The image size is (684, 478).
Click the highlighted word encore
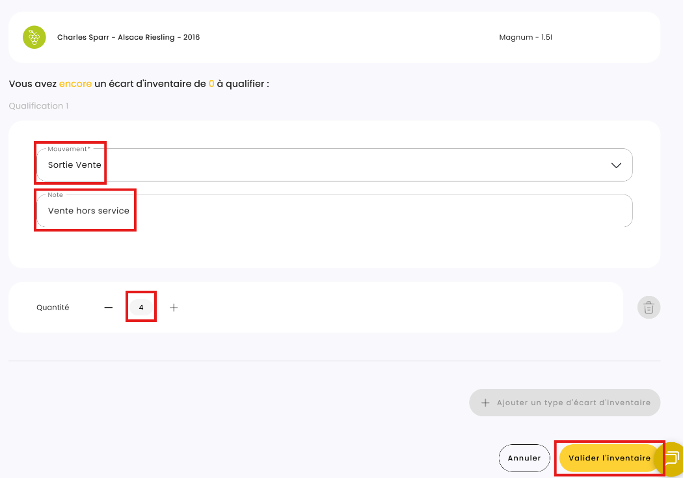pos(75,84)
